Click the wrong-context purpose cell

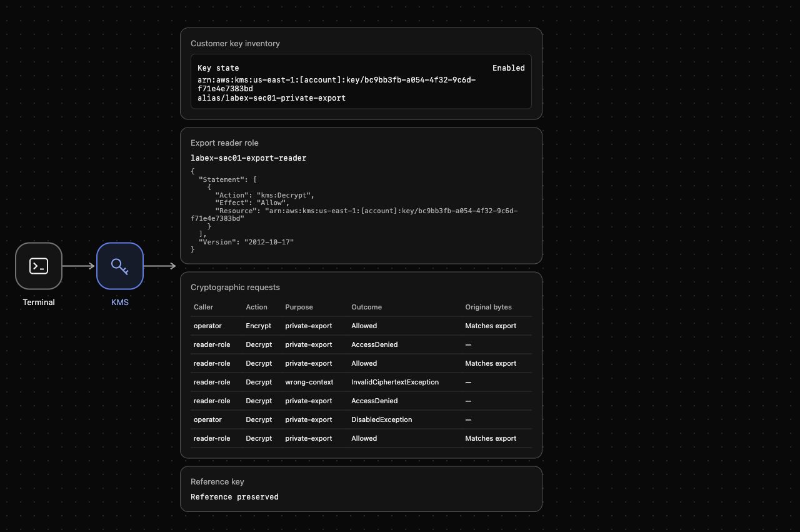pyautogui.click(x=309, y=382)
